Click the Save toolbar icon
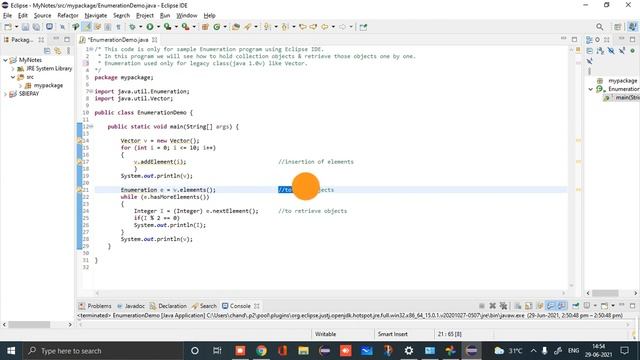640x360 pixels. 25,27
